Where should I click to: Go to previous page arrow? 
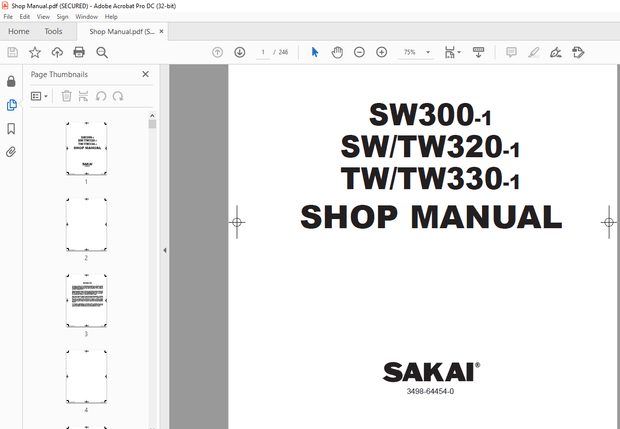tap(217, 52)
